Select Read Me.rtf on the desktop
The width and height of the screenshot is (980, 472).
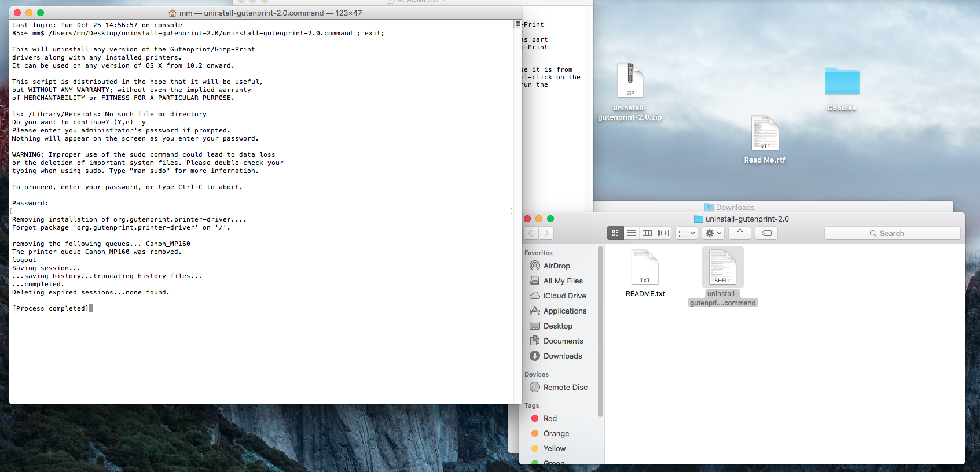tap(765, 139)
